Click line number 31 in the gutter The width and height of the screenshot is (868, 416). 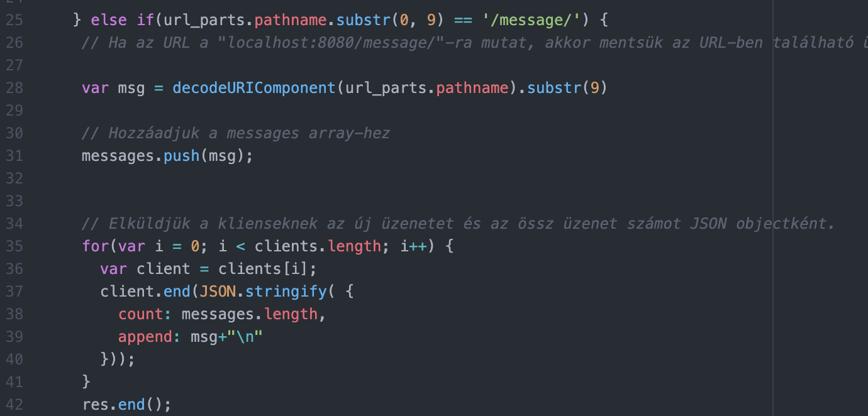[14, 156]
